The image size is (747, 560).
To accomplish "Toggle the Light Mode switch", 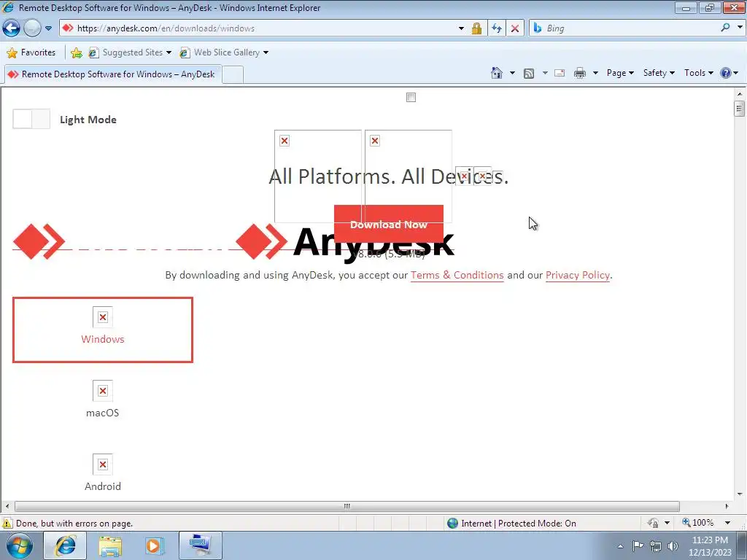I will point(31,119).
